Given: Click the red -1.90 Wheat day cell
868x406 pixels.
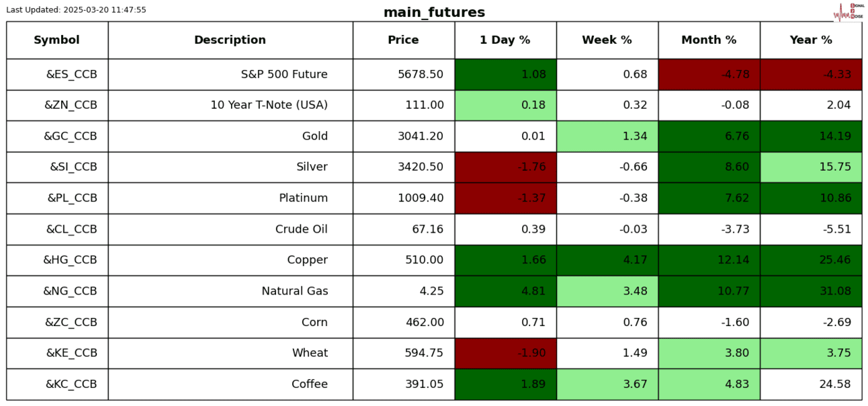Looking at the screenshot, I should (x=505, y=354).
